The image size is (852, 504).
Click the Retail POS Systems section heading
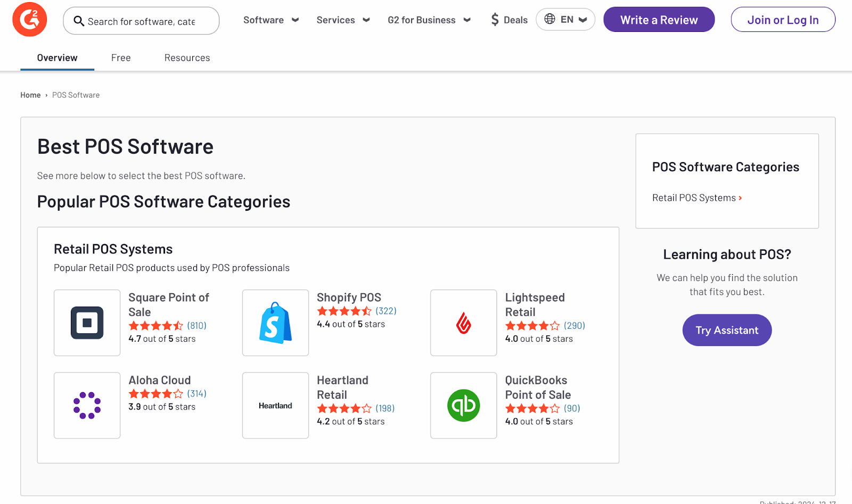click(x=113, y=249)
